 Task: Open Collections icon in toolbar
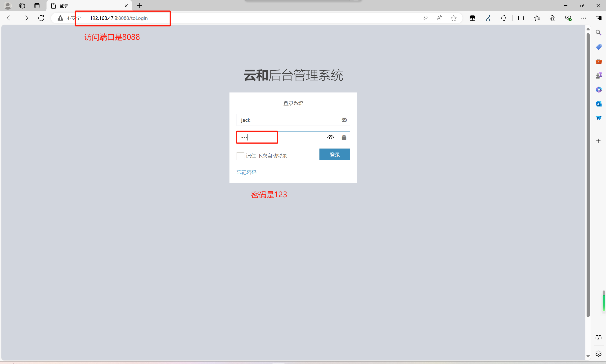pyautogui.click(x=552, y=18)
